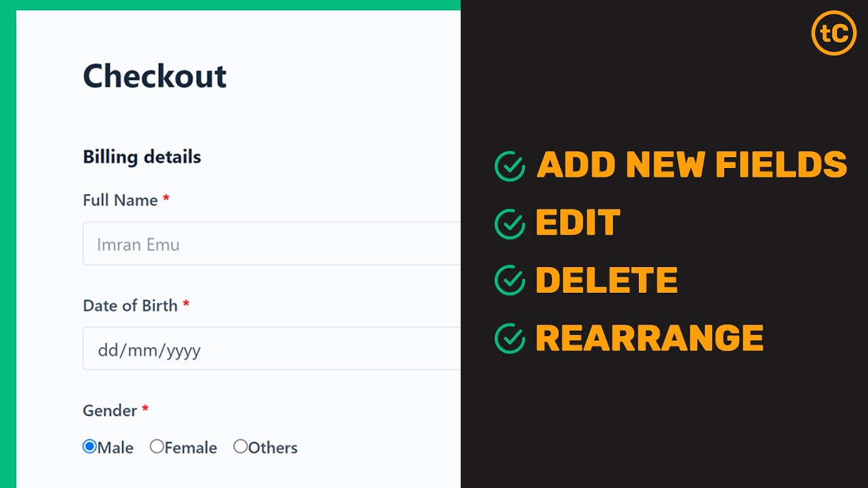
Task: Click the orange EDIT text
Action: click(578, 223)
